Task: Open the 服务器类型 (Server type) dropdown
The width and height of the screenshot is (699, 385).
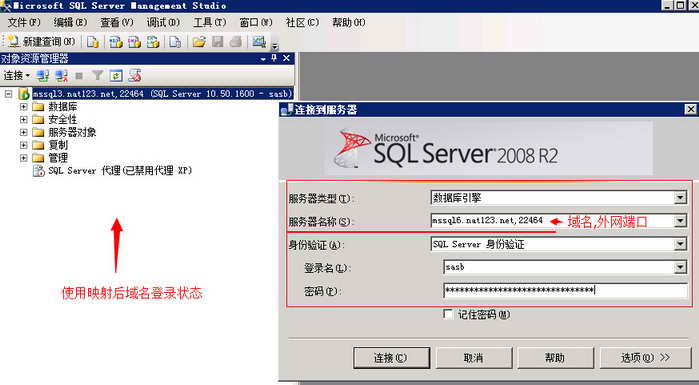Action: [680, 197]
